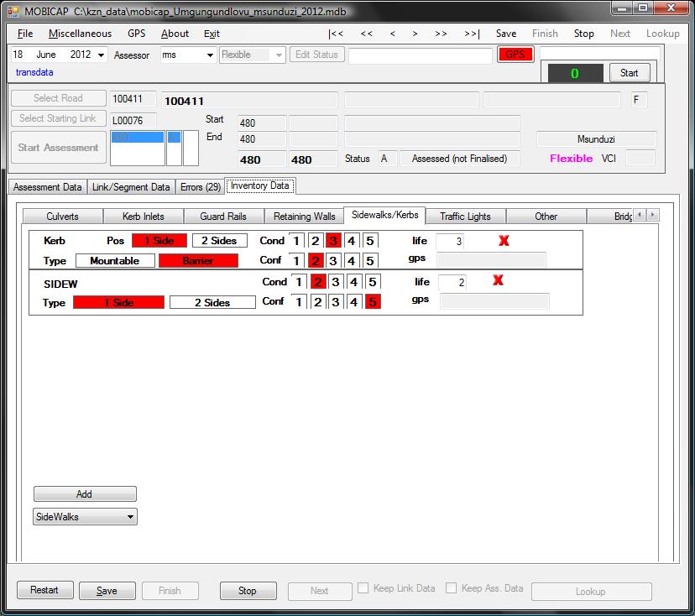The width and height of the screenshot is (695, 616).
Task: Click the red GPS indicator button
Action: (515, 55)
